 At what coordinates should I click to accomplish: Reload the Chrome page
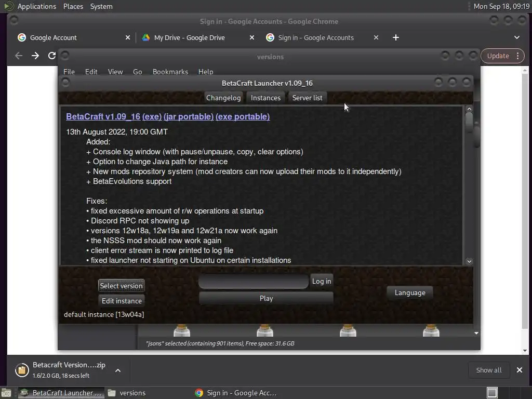pos(51,56)
